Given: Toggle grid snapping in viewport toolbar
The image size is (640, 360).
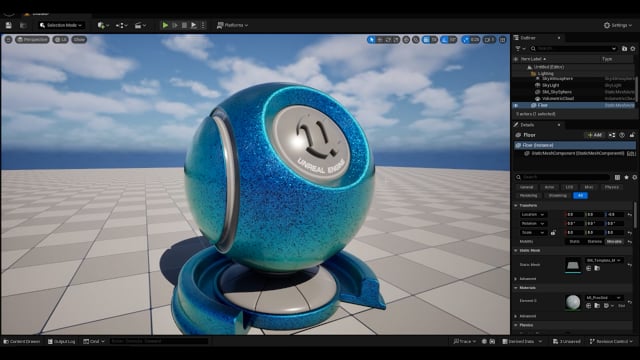Looking at the screenshot, I should [426, 40].
